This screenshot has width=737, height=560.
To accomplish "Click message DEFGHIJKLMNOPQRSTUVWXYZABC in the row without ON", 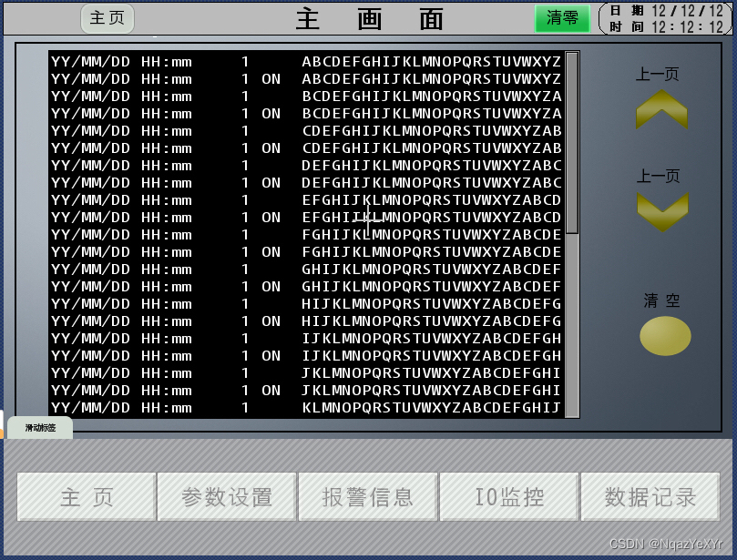I will point(432,166).
